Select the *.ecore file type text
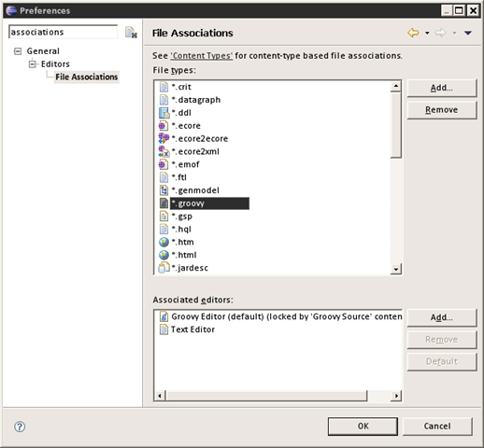The width and height of the screenshot is (484, 448). 186,126
